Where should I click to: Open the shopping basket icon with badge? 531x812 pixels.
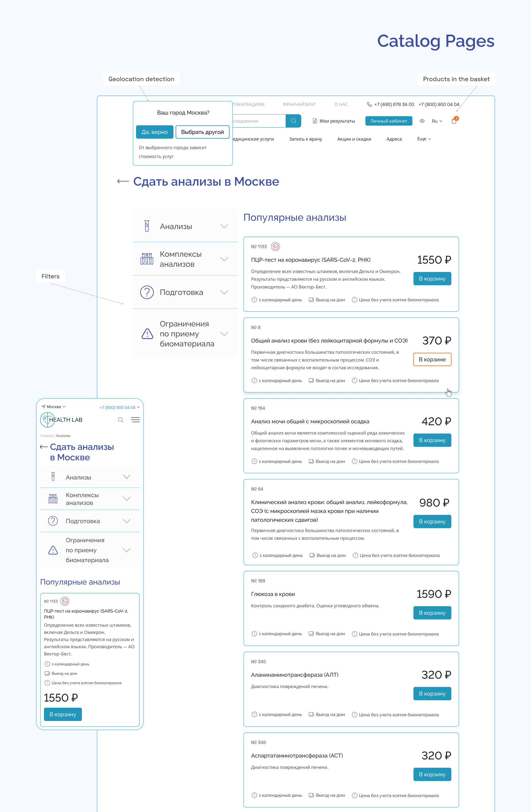click(454, 121)
